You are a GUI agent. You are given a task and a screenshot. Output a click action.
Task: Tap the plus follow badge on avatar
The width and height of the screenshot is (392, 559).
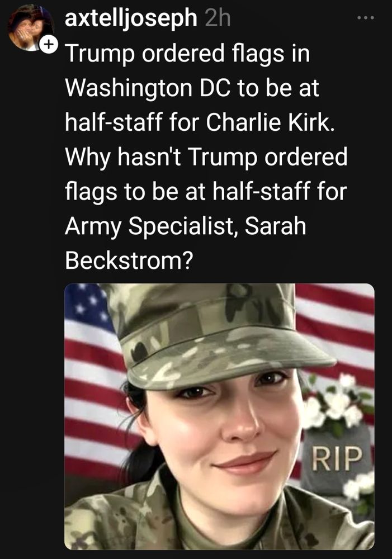pos(48,44)
